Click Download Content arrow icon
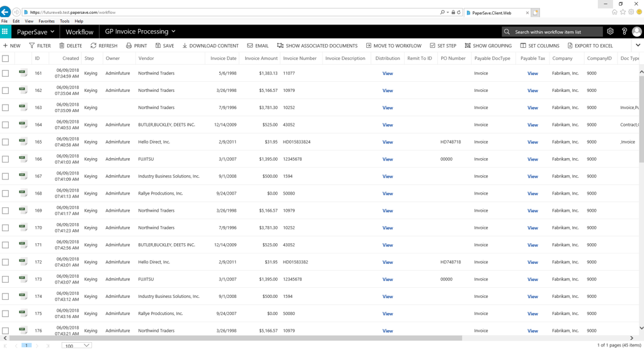The height and width of the screenshot is (349, 644). [x=185, y=45]
